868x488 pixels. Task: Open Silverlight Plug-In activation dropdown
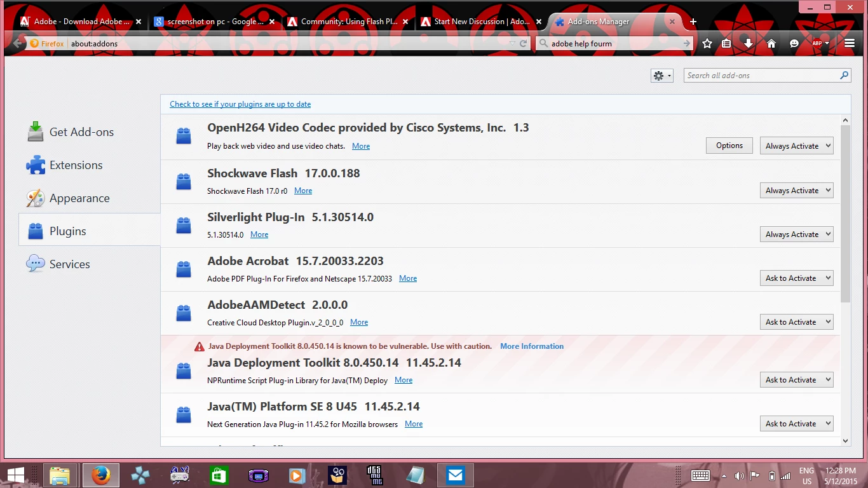(x=797, y=234)
